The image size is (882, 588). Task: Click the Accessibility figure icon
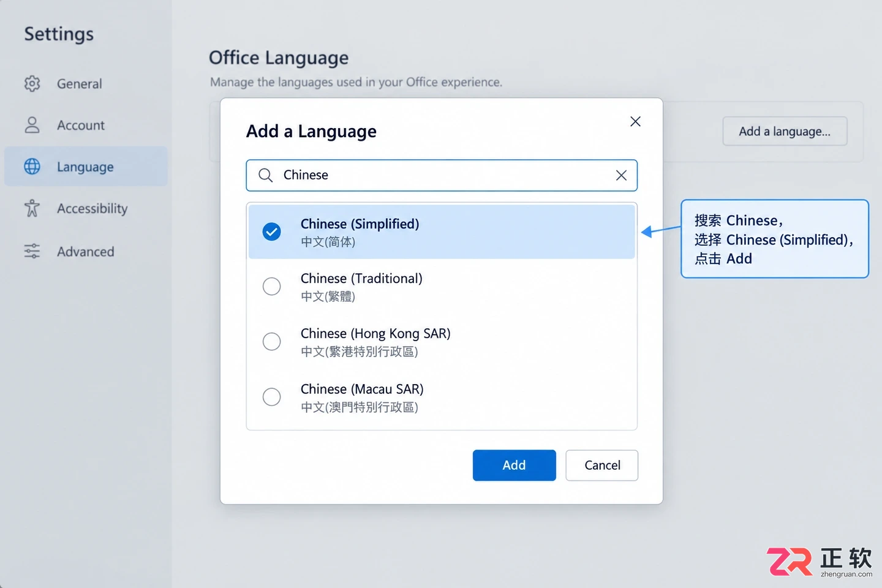(x=32, y=208)
